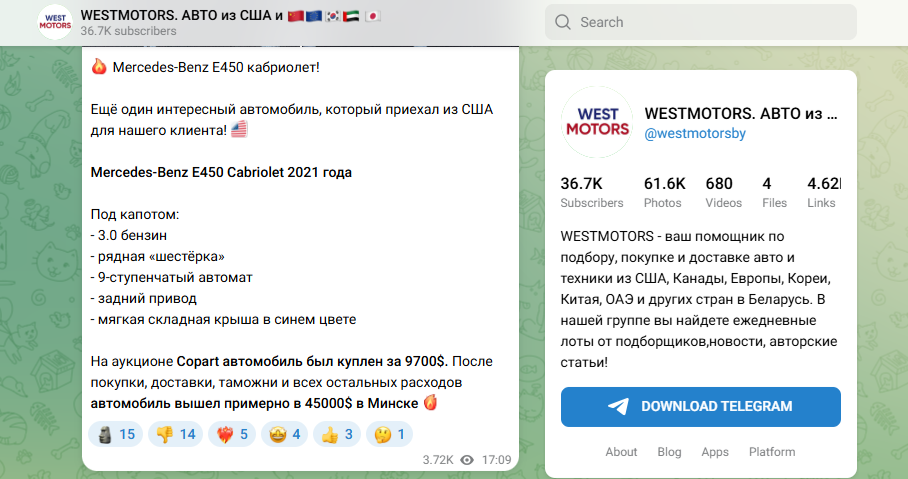This screenshot has height=479, width=908.
Task: Click the line '- задний привод'
Action: click(144, 299)
